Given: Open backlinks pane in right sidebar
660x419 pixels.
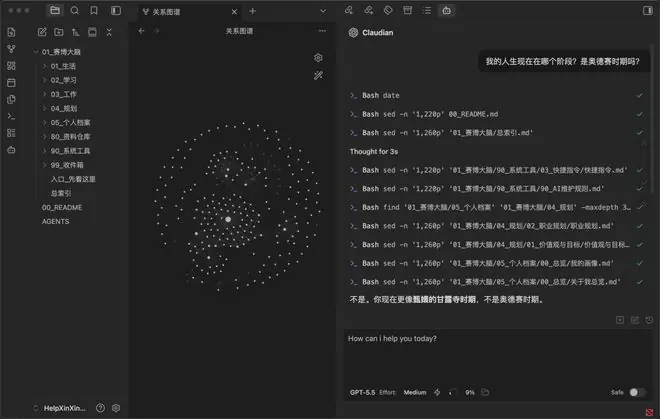Looking at the screenshot, I should 349,11.
